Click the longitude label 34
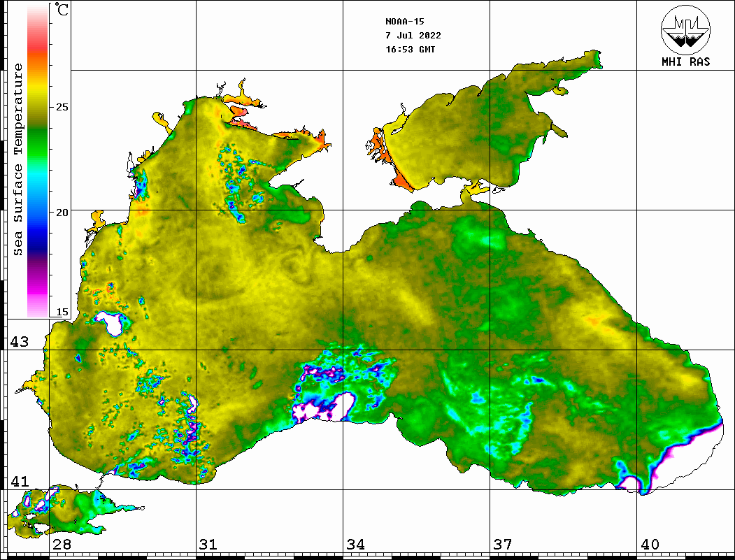This screenshot has width=735, height=560. [x=355, y=544]
